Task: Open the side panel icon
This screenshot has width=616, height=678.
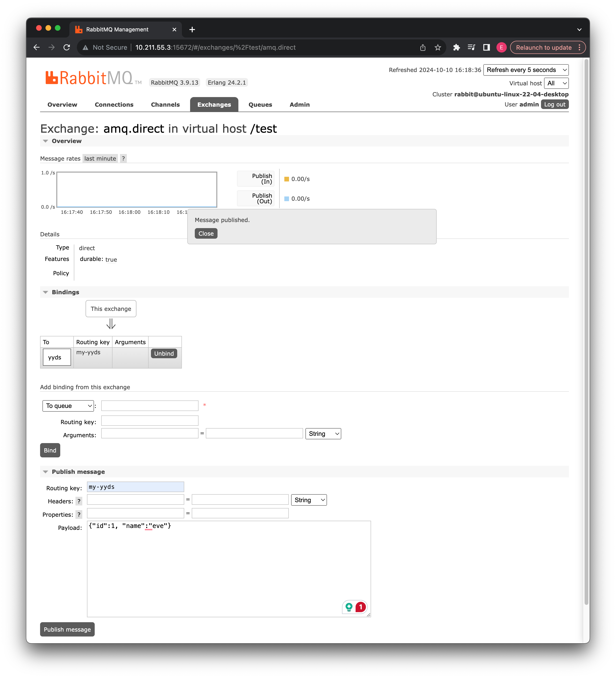Action: 486,47
